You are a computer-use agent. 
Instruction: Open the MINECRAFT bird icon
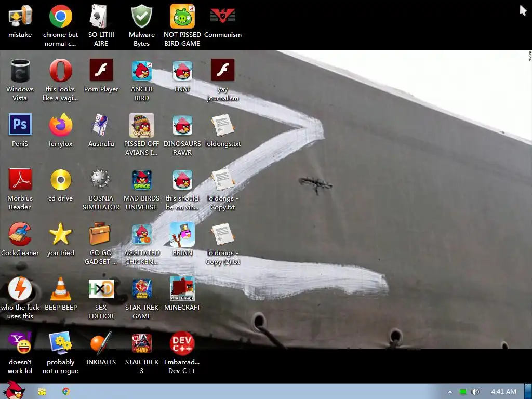point(182,289)
